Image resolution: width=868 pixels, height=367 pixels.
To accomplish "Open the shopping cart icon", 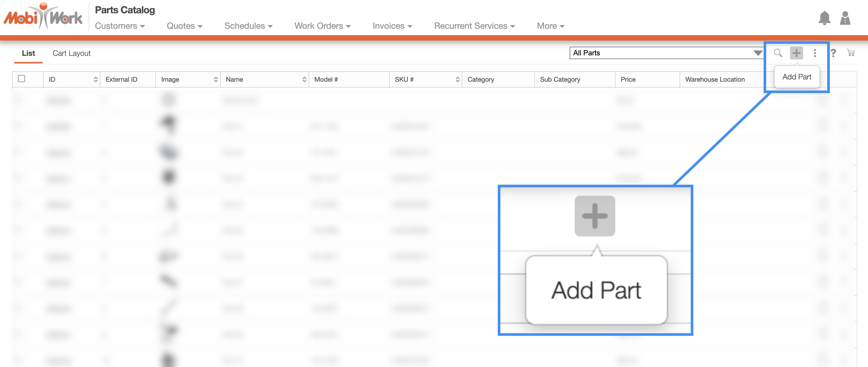I will (851, 53).
